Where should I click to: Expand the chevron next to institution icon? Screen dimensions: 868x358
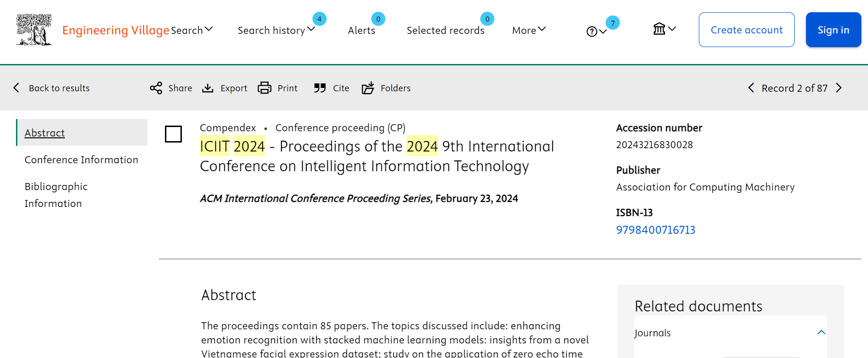tap(672, 29)
